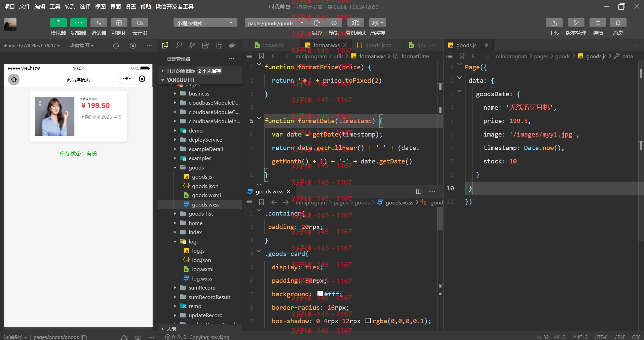Fold the formatDate function at line 5
Screen dimensions: 644x340
(259, 118)
